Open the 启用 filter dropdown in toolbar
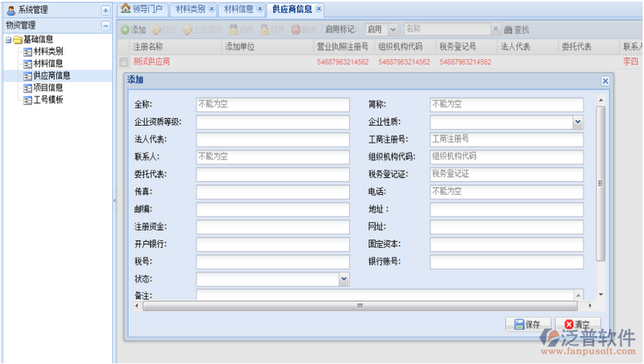Image resolution: width=644 pixels, height=364 pixels. (x=393, y=30)
